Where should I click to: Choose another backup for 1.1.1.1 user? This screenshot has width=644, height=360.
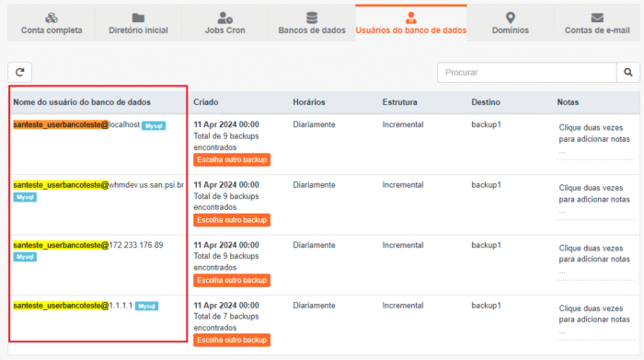[232, 340]
